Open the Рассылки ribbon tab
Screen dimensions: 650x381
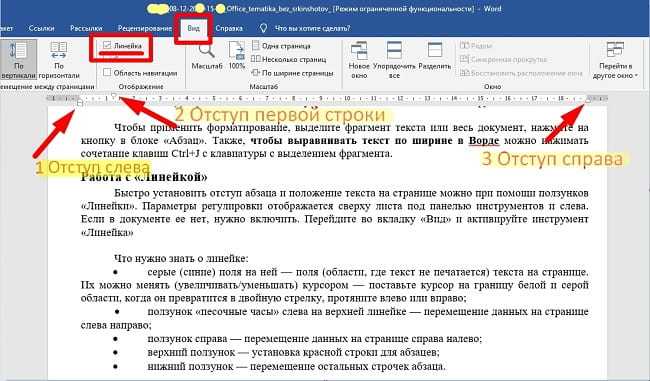tap(86, 28)
